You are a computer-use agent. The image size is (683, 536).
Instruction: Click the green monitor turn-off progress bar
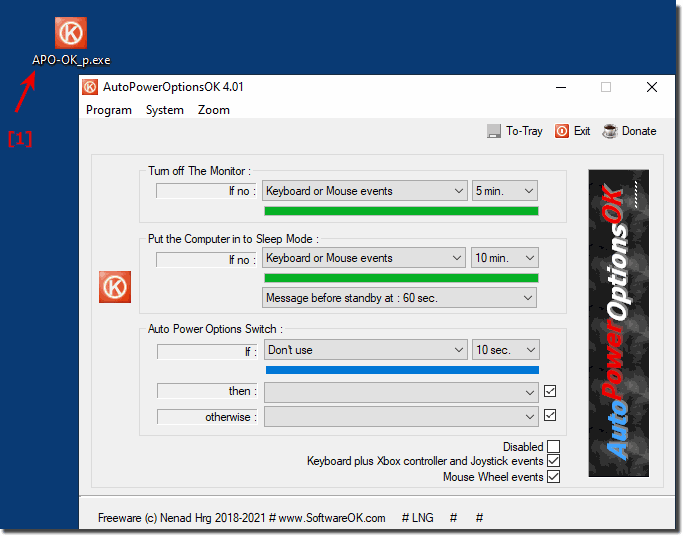(401, 211)
